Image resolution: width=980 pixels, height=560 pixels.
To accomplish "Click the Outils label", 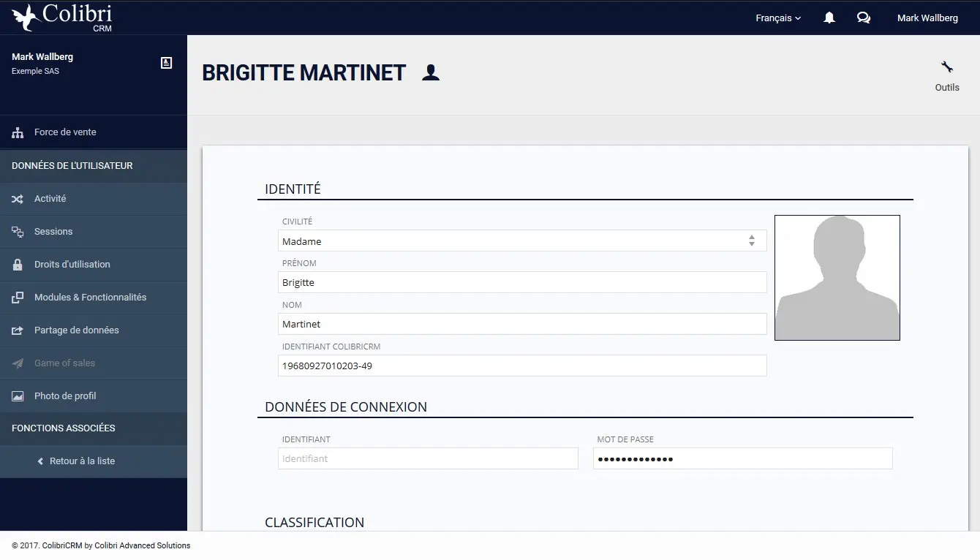I will [x=947, y=88].
